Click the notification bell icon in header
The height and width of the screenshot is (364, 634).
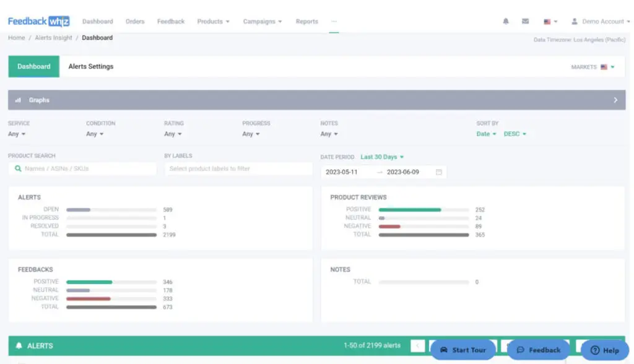(506, 22)
